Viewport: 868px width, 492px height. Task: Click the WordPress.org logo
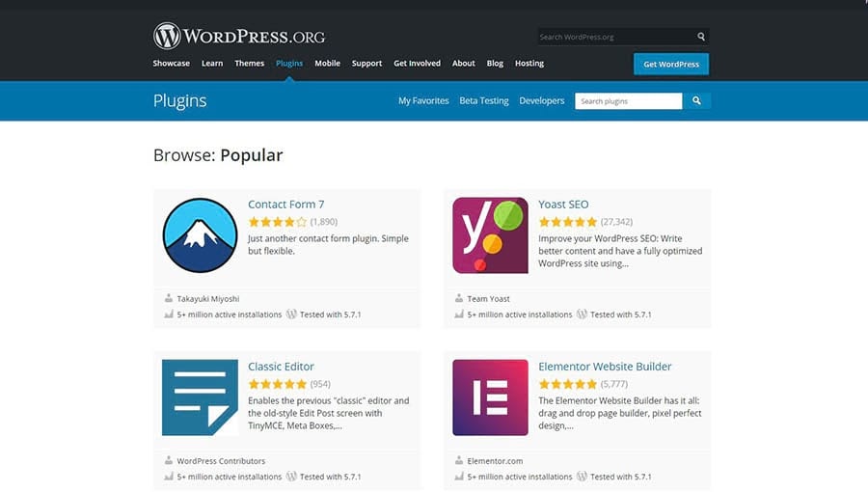click(x=238, y=37)
